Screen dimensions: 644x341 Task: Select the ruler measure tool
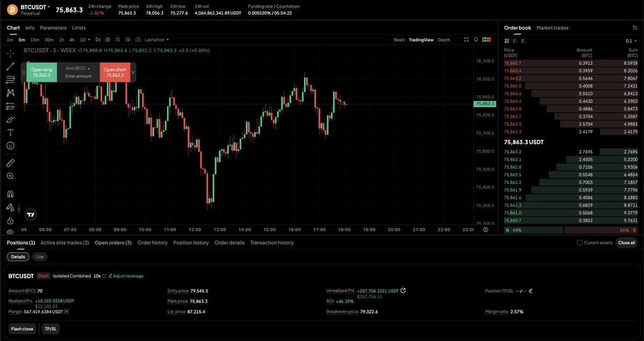[10, 164]
